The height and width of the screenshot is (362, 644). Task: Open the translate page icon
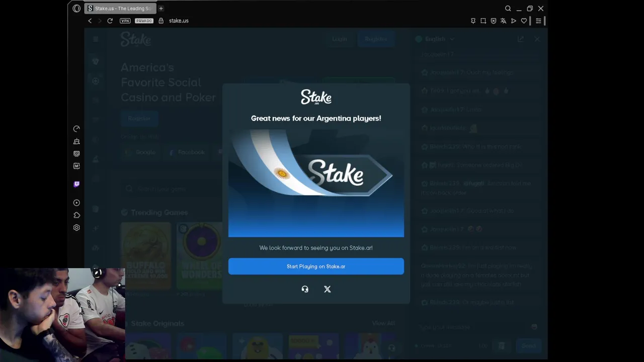(x=503, y=21)
